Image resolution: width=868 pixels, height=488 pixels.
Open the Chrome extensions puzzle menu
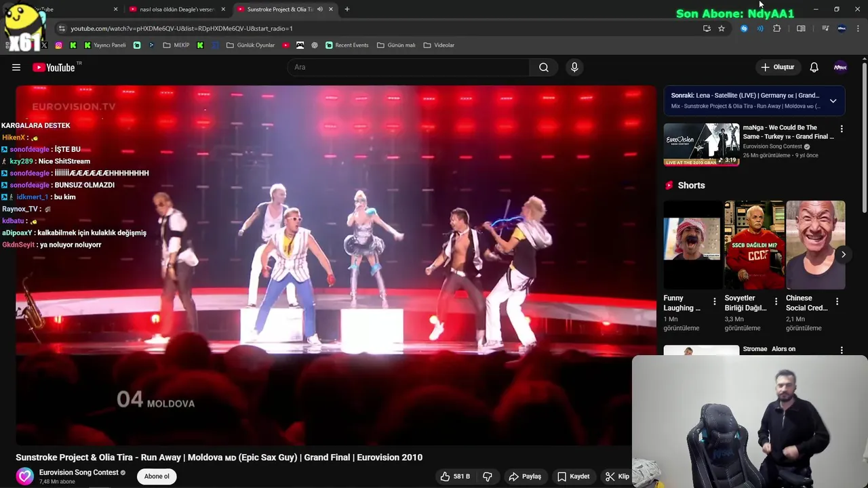coord(777,28)
